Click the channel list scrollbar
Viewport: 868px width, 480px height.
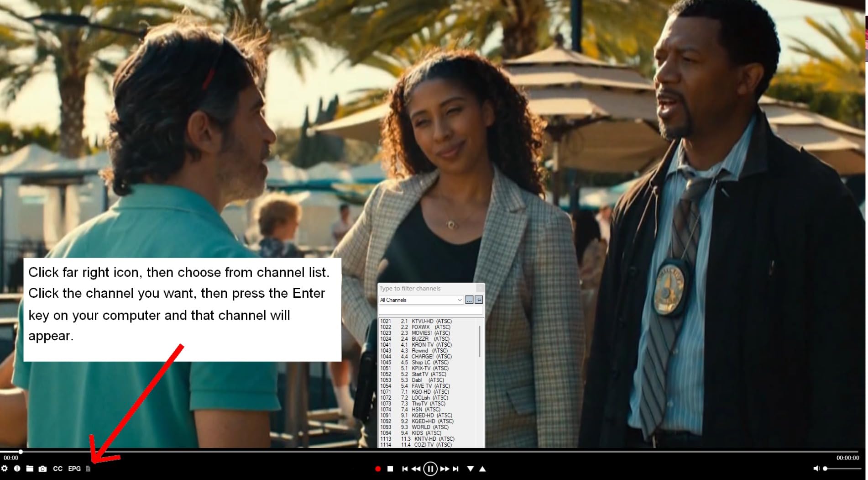tap(480, 341)
